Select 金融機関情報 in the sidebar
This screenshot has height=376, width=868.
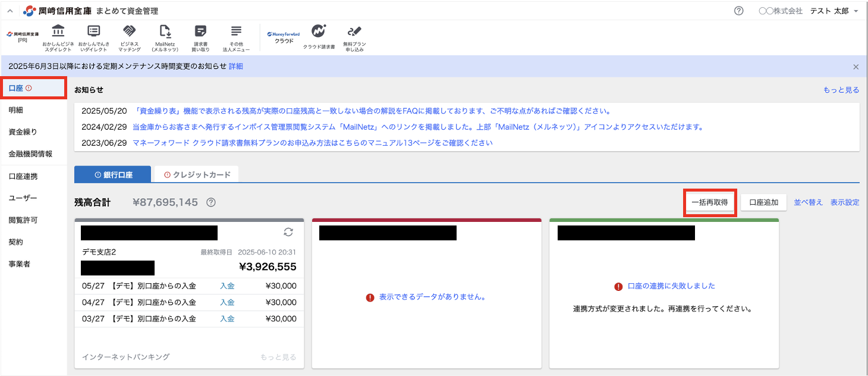pos(33,154)
